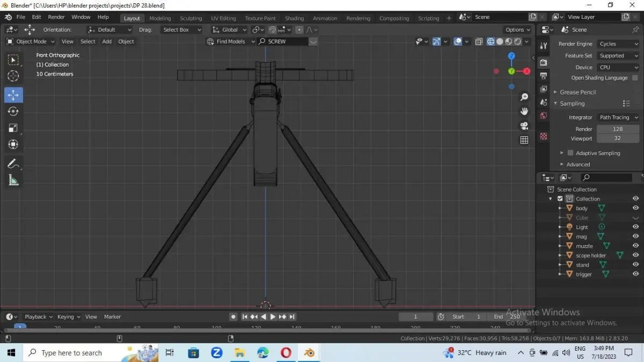
Task: Select the Select Box tool in the toolbar
Action: [13, 60]
